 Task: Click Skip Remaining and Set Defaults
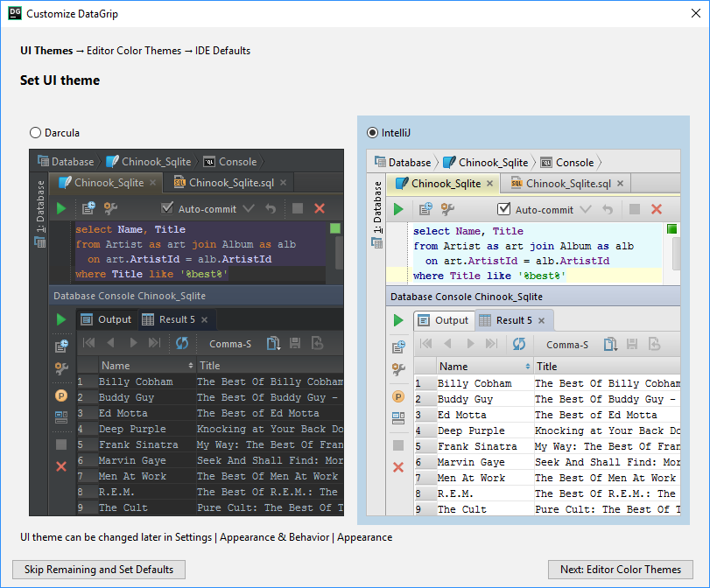(x=98, y=570)
